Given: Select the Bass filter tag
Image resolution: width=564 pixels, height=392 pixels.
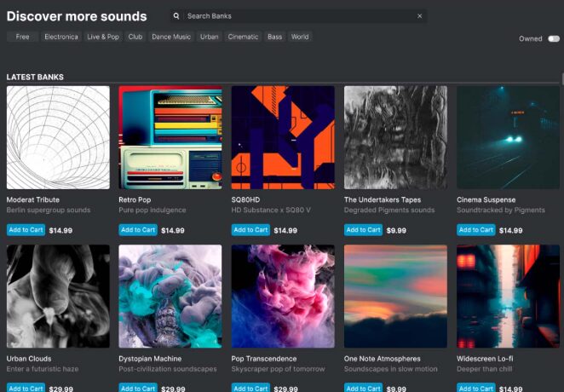Looking at the screenshot, I should click(x=274, y=37).
